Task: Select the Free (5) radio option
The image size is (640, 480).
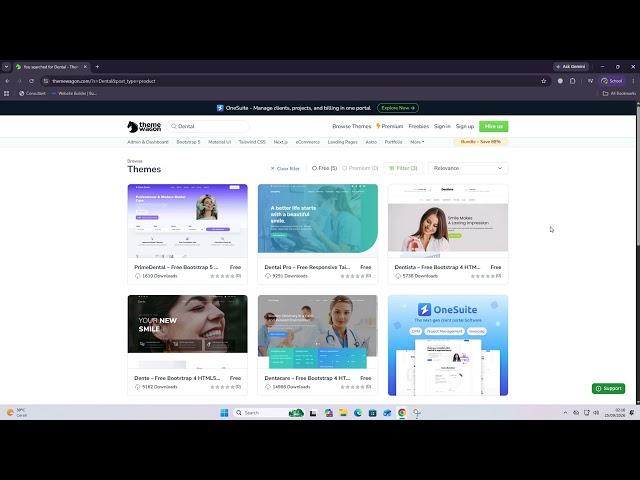Action: pyautogui.click(x=324, y=168)
